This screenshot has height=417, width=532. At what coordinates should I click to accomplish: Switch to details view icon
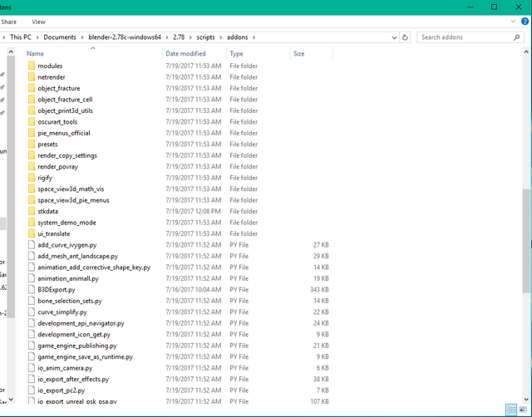click(511, 410)
